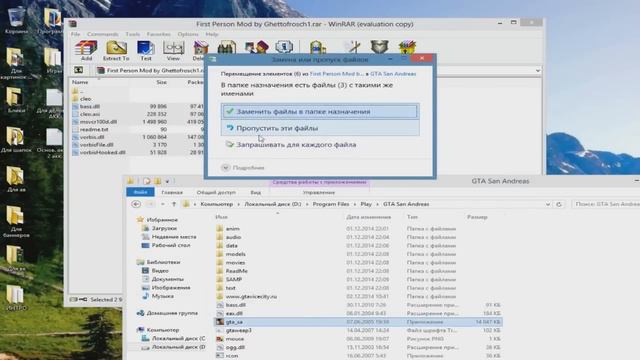Screen dimensions: 640x360
Task: Open WinRAR Tools menu
Action: [133, 34]
